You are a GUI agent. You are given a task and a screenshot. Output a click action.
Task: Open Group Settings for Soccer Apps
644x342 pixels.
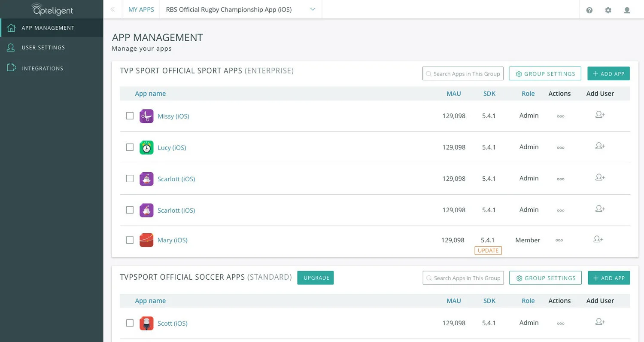coord(546,278)
